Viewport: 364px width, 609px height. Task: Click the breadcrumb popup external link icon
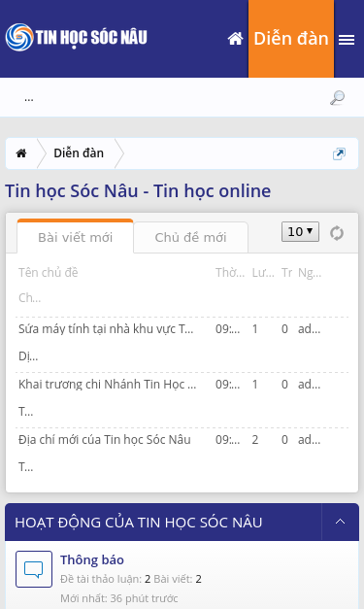339,153
